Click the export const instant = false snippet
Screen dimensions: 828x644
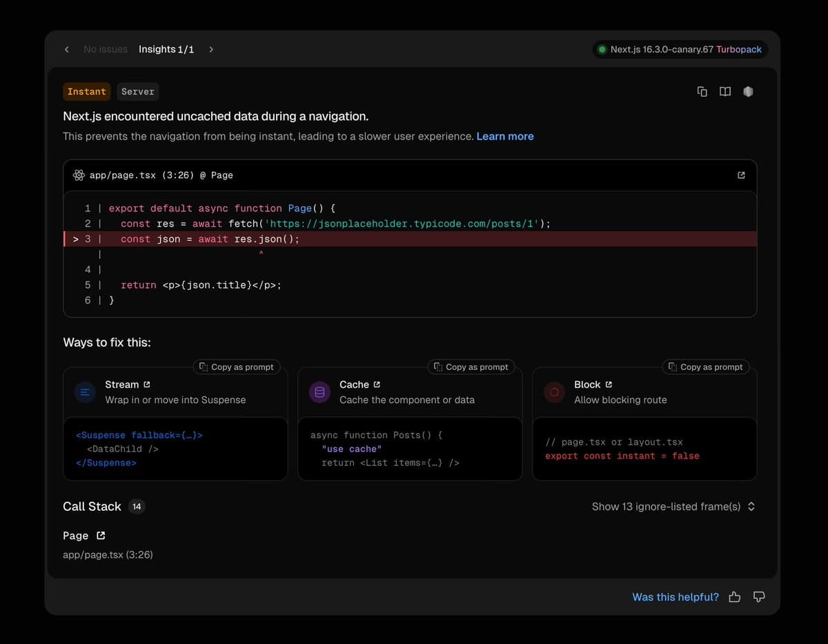pos(622,456)
